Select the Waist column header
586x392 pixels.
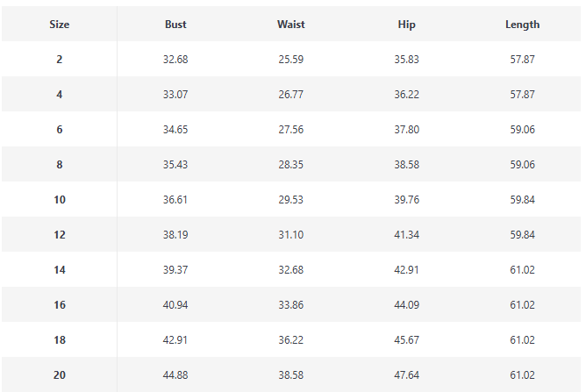(x=291, y=25)
